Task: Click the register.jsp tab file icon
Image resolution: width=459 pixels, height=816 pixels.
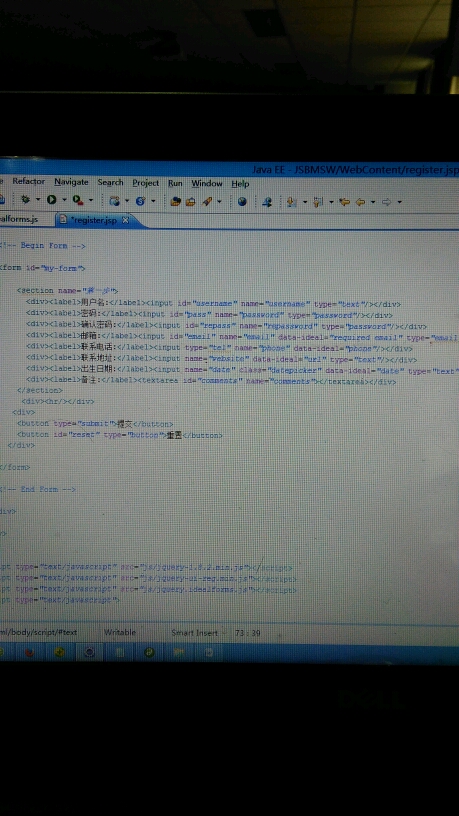Action: (x=63, y=220)
